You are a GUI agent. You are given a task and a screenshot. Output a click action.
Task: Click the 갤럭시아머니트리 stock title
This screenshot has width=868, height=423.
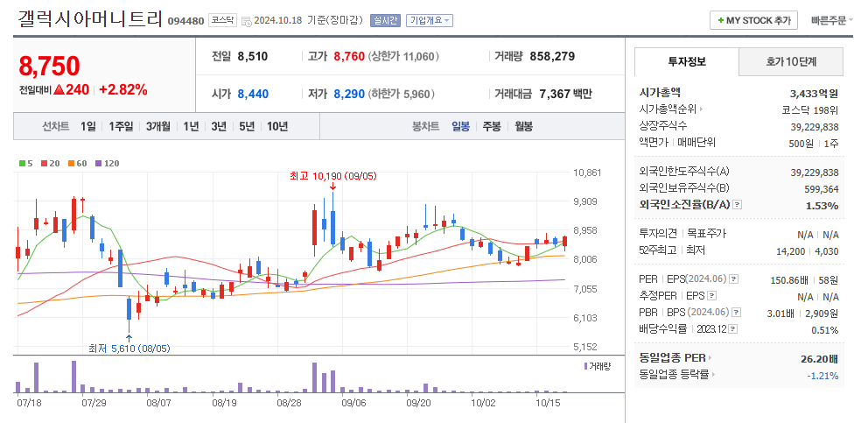(90, 19)
